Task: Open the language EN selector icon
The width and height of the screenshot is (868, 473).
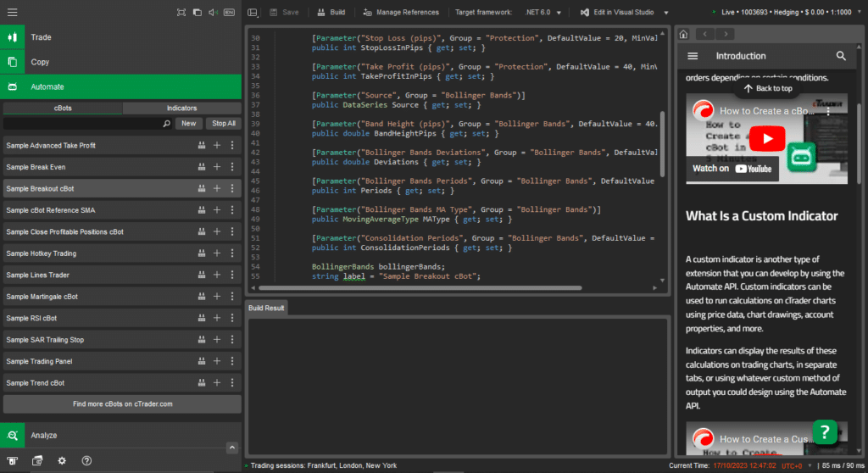Action: click(x=229, y=12)
